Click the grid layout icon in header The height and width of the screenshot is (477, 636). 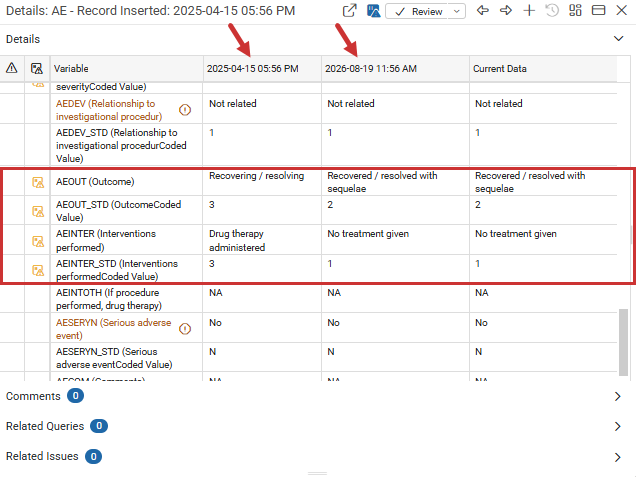pos(575,10)
